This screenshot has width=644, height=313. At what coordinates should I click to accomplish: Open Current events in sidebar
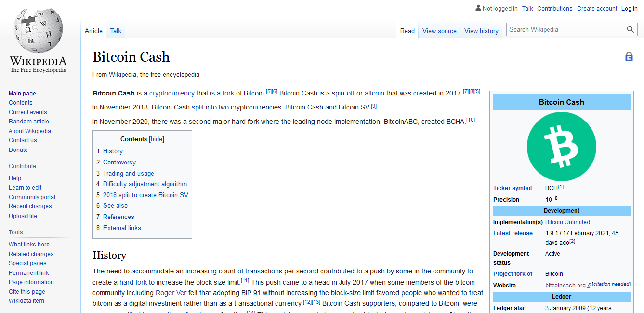coord(28,112)
